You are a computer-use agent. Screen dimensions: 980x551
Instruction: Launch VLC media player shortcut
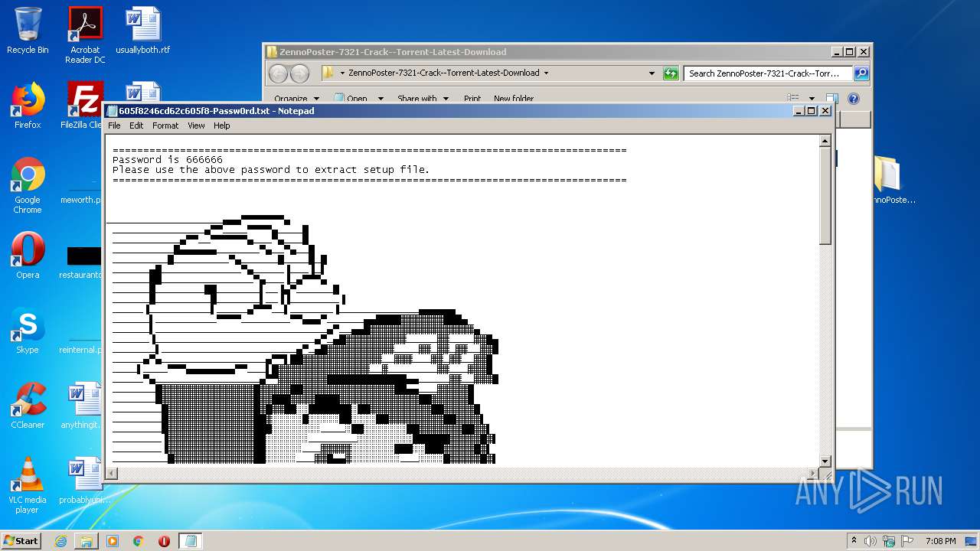point(28,485)
